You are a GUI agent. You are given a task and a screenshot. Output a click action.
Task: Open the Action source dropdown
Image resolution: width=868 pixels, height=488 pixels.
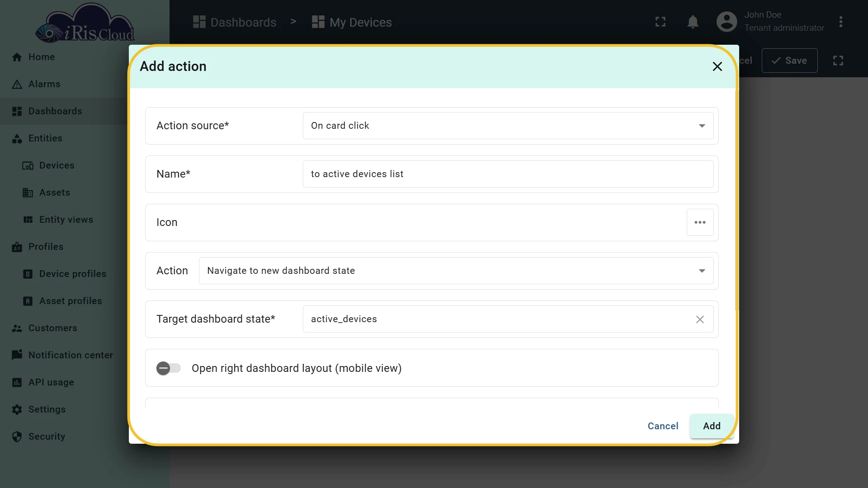tap(508, 126)
